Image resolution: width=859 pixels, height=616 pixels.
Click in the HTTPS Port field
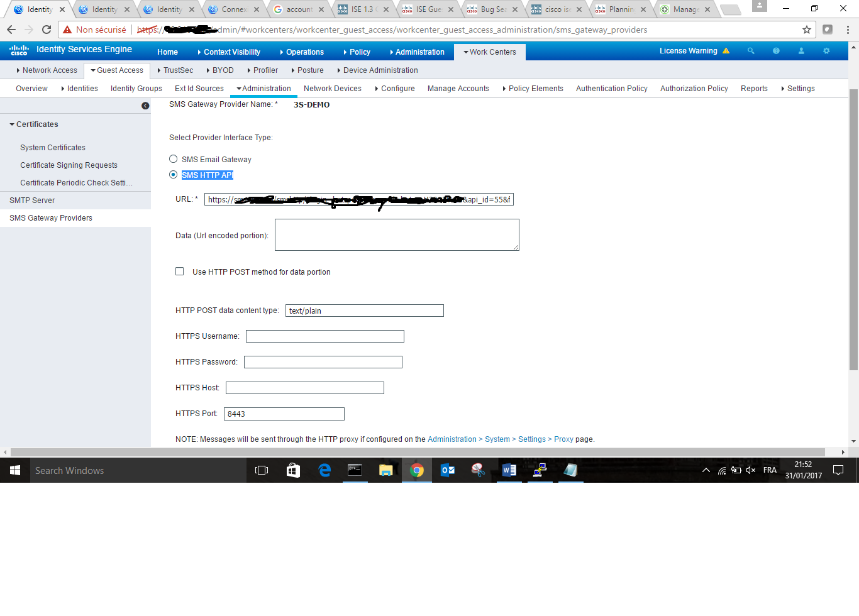click(x=284, y=414)
